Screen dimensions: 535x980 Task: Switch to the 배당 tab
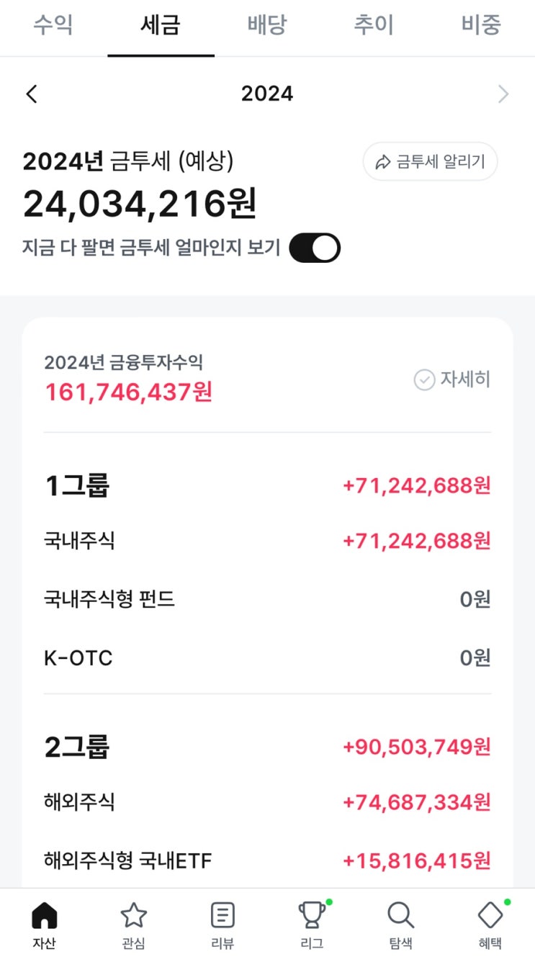point(267,25)
